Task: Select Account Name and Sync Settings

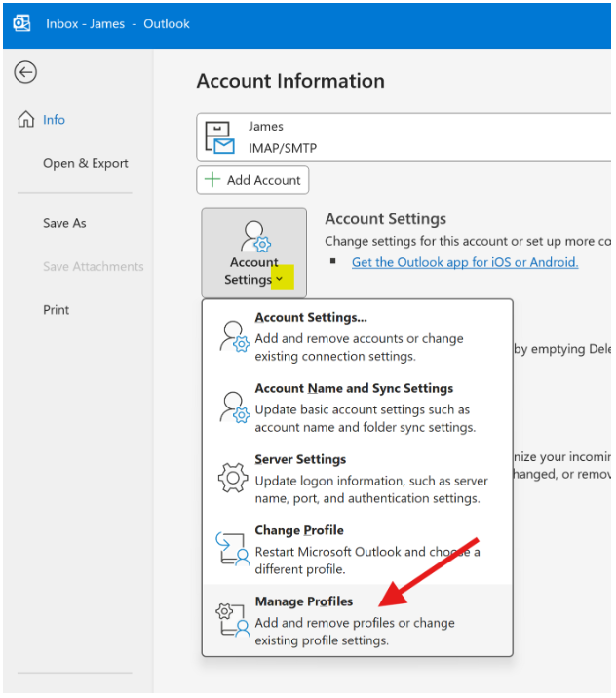Action: pyautogui.click(x=354, y=388)
